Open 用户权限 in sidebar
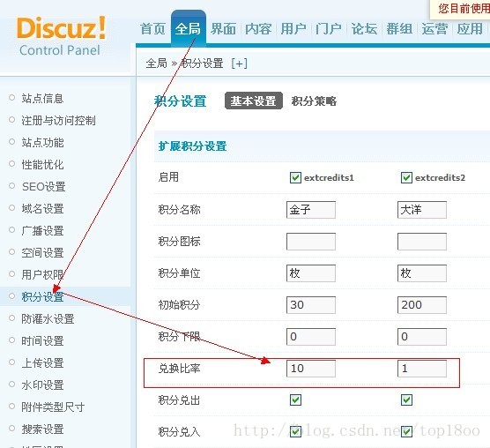Screen dimensions: 490x448 [x=42, y=274]
